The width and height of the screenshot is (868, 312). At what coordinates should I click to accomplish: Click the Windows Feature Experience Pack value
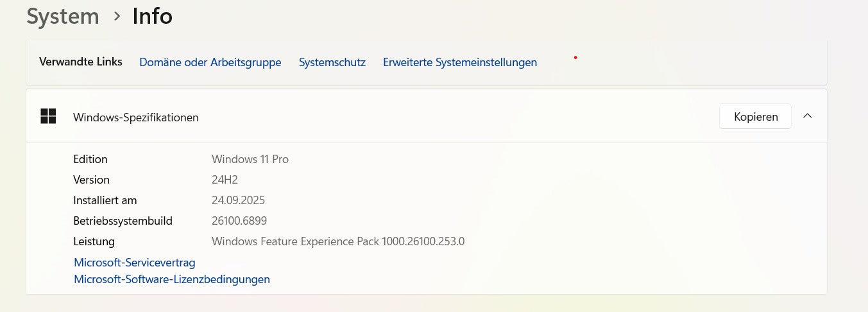(337, 241)
